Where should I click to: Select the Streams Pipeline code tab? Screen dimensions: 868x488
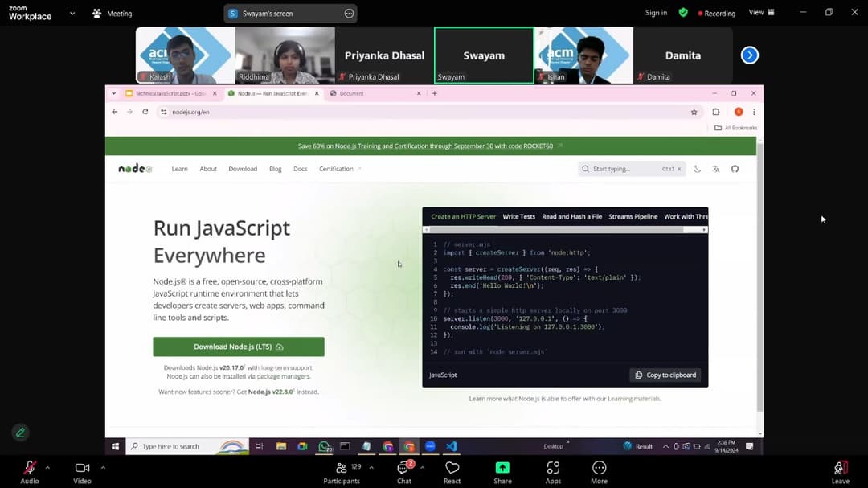633,216
